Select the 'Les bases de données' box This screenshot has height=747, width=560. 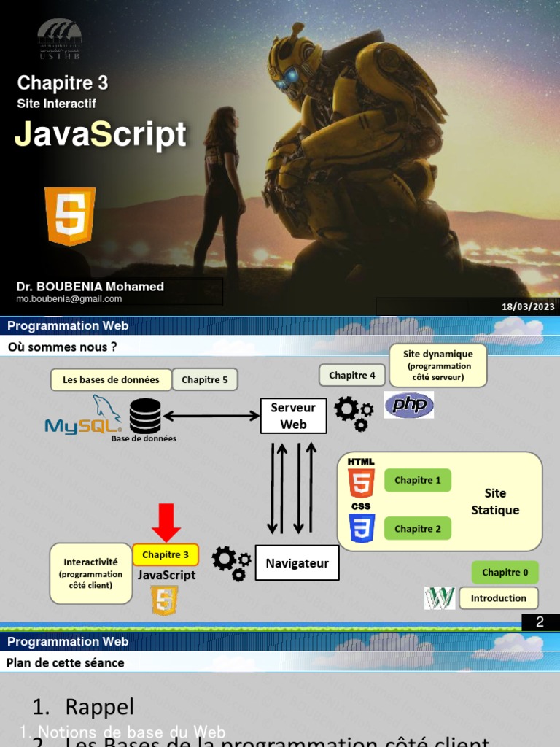(111, 379)
